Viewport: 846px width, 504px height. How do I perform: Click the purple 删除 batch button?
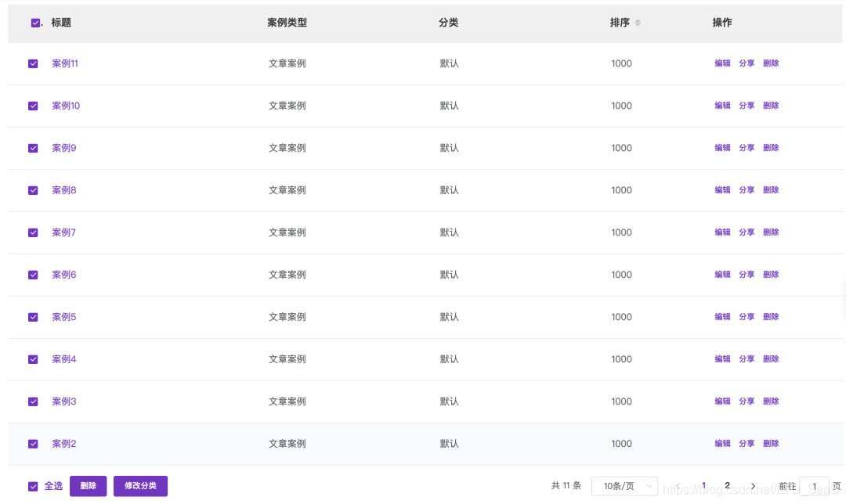click(x=88, y=486)
